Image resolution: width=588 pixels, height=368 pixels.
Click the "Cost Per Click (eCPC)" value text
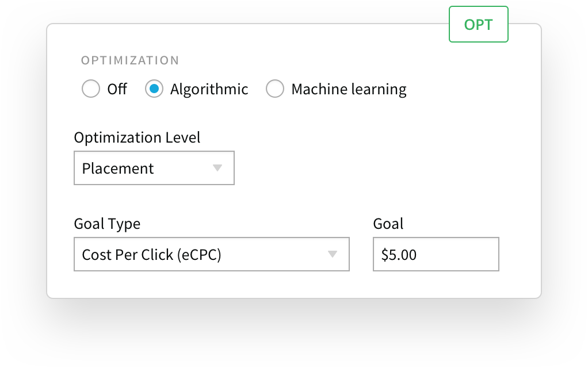point(151,255)
